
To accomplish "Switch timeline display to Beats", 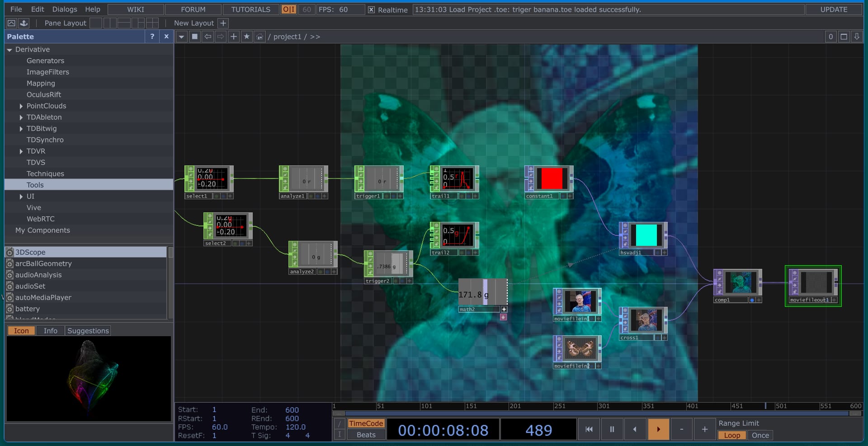I will point(366,435).
